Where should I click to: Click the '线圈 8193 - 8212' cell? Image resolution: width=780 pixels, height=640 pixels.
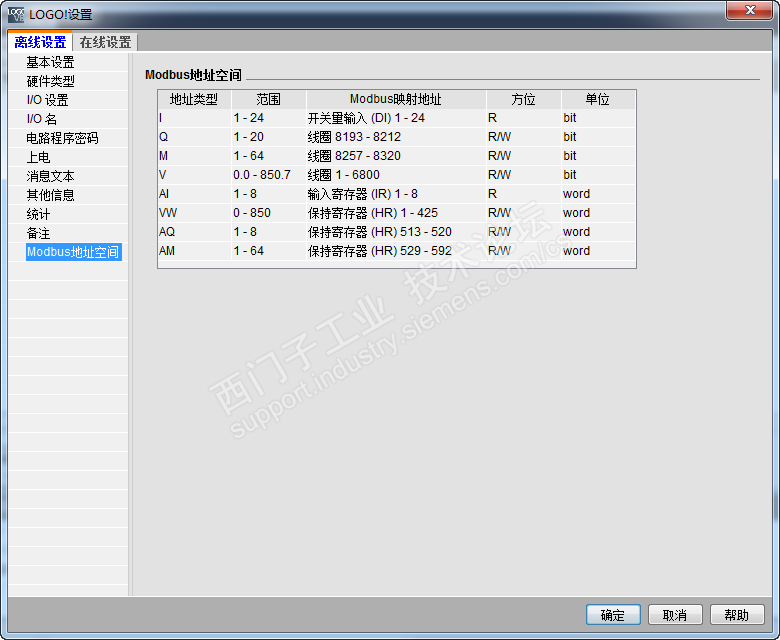[396, 137]
